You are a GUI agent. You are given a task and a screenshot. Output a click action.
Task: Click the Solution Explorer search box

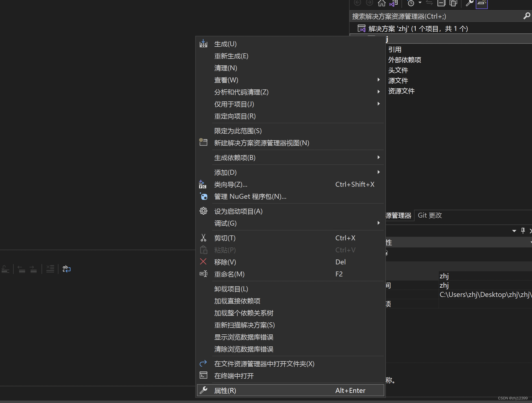click(436, 16)
